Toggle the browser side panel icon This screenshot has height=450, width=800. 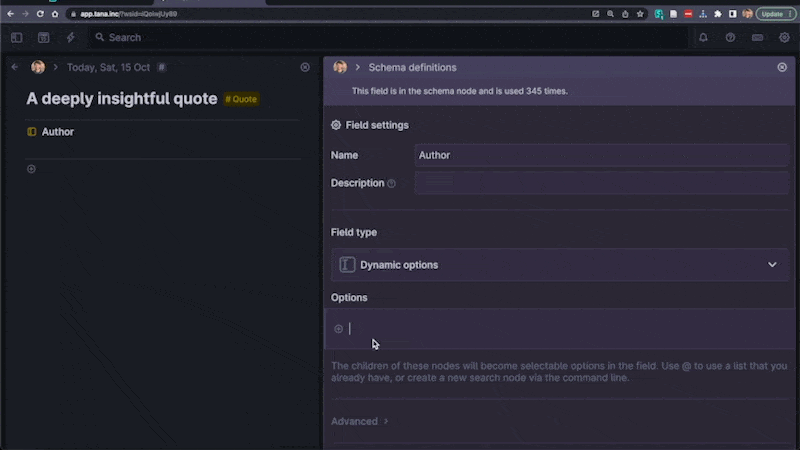pos(733,14)
